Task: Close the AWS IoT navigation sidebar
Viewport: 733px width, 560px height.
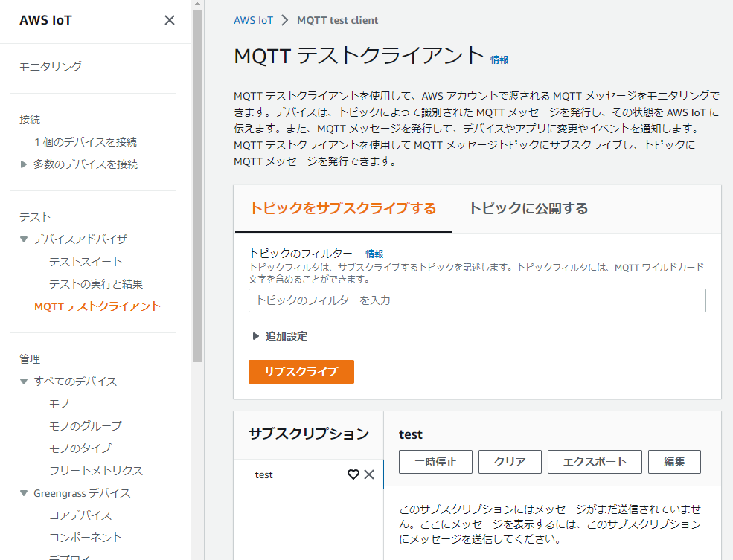Action: tap(170, 20)
